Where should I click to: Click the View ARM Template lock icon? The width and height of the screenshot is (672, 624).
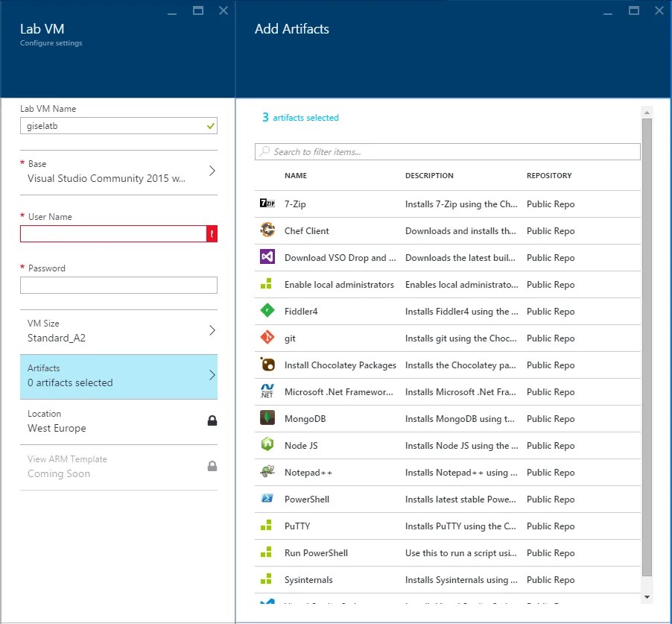(x=212, y=466)
